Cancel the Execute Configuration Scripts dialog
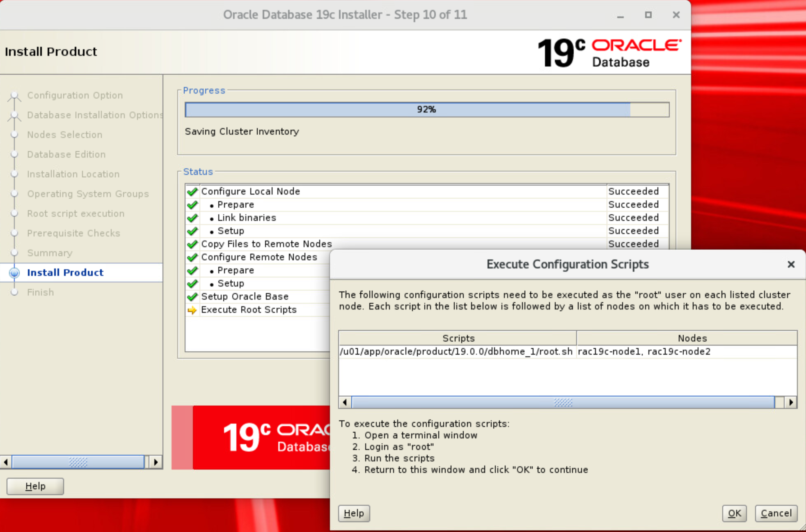Screen dimensions: 806x532 click(776, 513)
